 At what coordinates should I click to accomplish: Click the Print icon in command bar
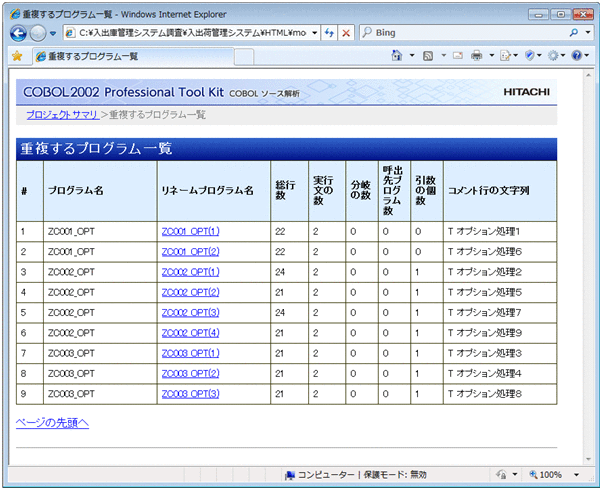click(477, 56)
